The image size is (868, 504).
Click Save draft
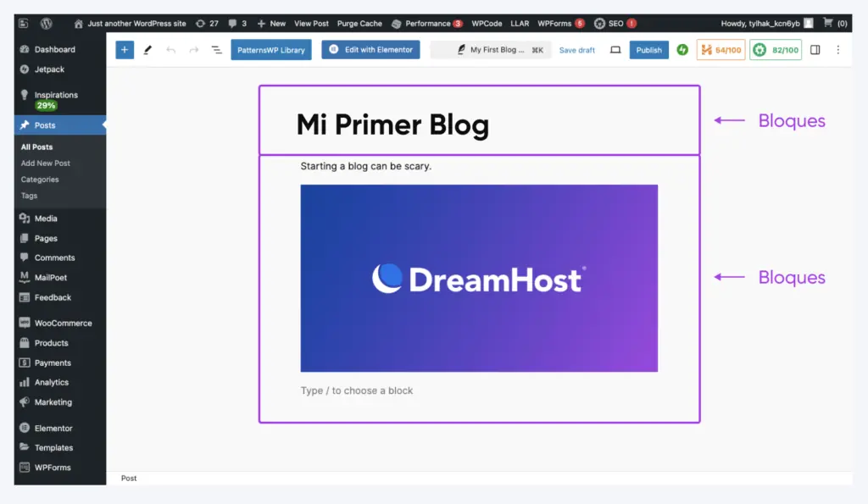pos(576,50)
